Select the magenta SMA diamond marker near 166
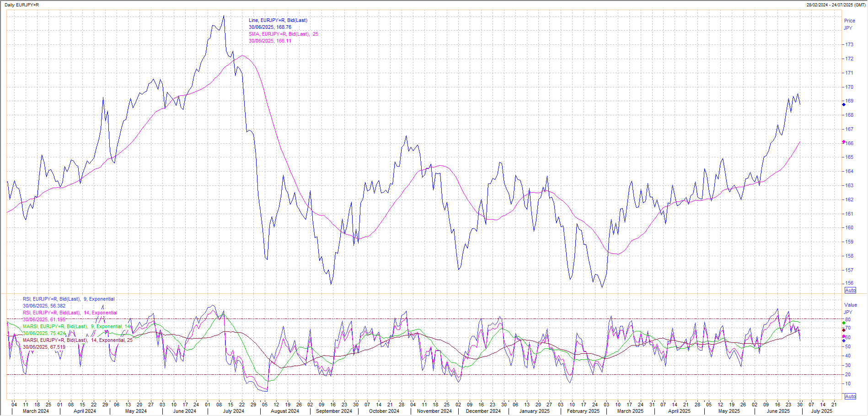The height and width of the screenshot is (416, 868). coord(844,142)
